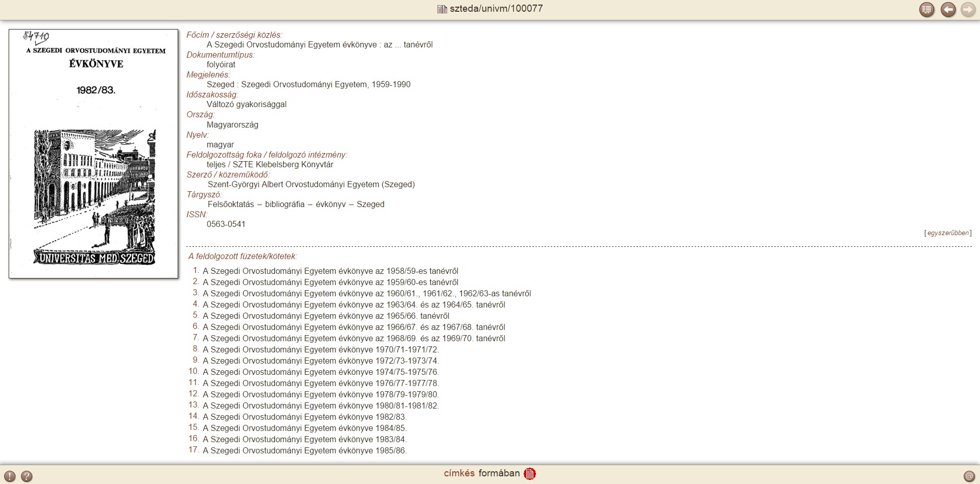This screenshot has height=484, width=980.
Task: Click 'A feldolgozott füzetek/kötetek:' heading
Action: [x=242, y=257]
